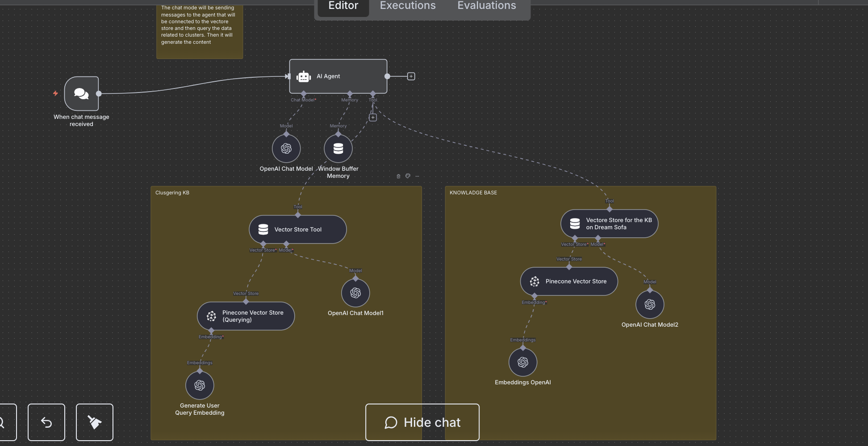Switch to the Executions tab
868x446 pixels.
407,6
